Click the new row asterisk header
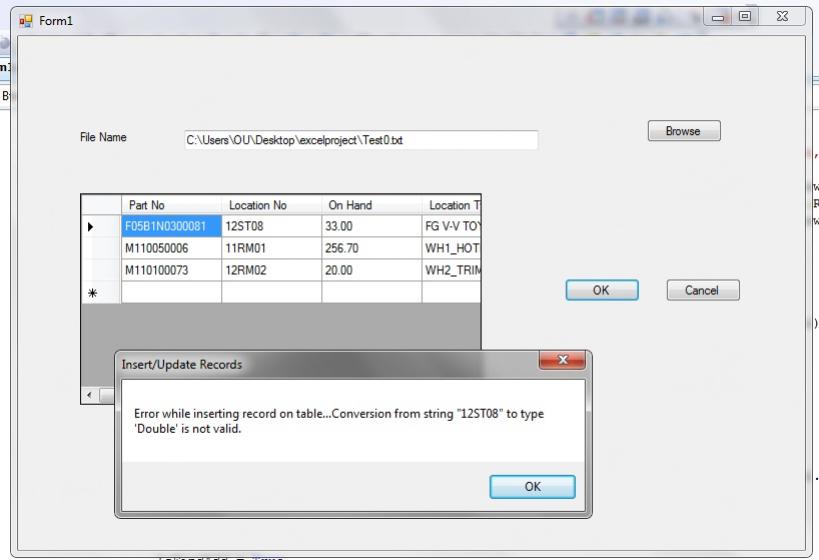This screenshot has height=560, width=819. pos(101,293)
